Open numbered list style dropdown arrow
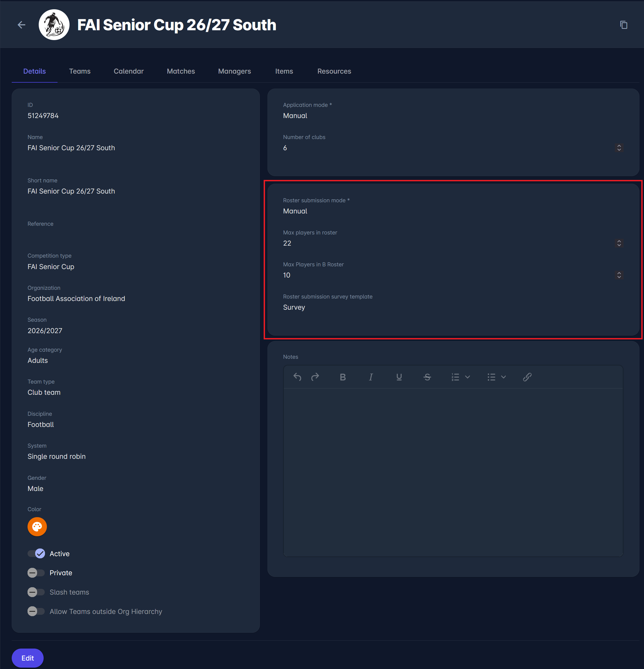The width and height of the screenshot is (644, 669). point(468,377)
